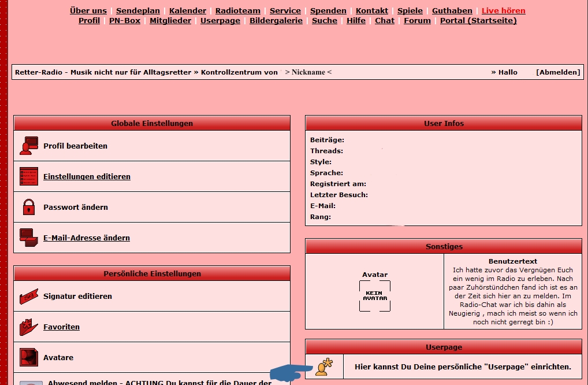
Task: Click the Abmelden logout link
Action: point(558,72)
